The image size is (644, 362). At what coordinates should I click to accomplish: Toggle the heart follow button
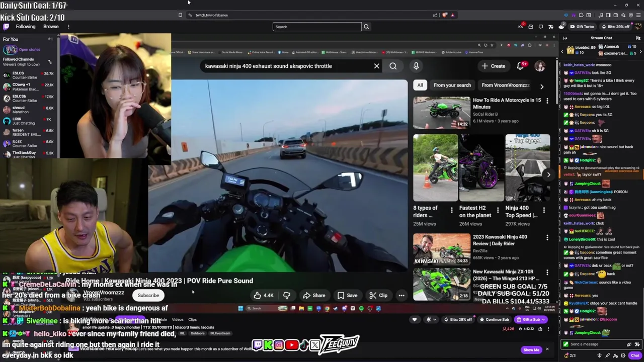pyautogui.click(x=415, y=320)
